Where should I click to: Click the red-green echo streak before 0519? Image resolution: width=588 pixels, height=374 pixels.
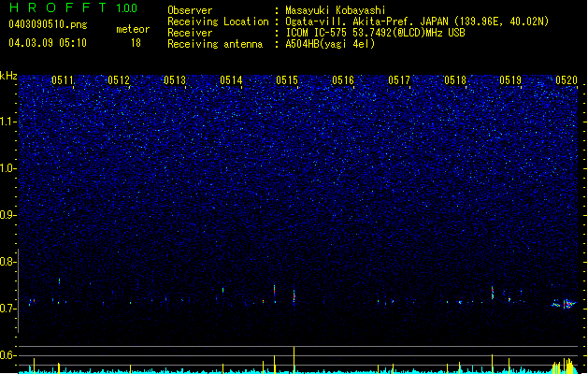(493, 293)
